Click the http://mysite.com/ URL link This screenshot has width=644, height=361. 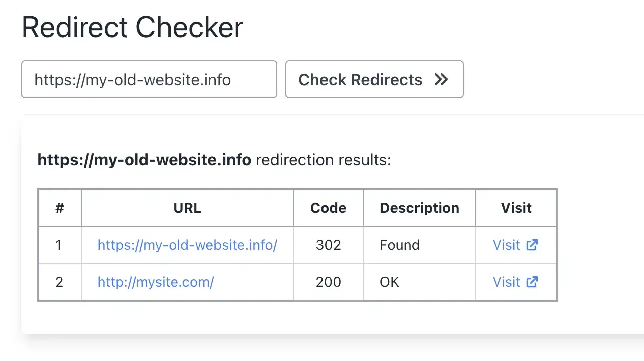click(x=156, y=282)
